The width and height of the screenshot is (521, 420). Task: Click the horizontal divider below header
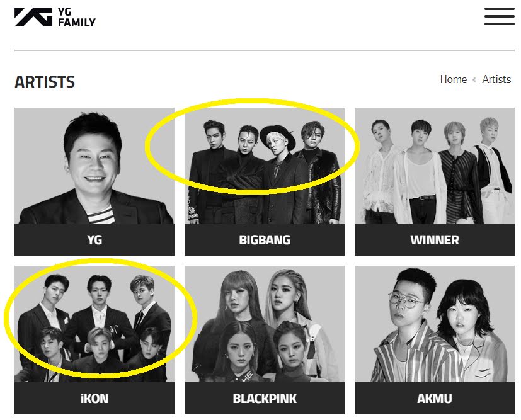(x=265, y=50)
